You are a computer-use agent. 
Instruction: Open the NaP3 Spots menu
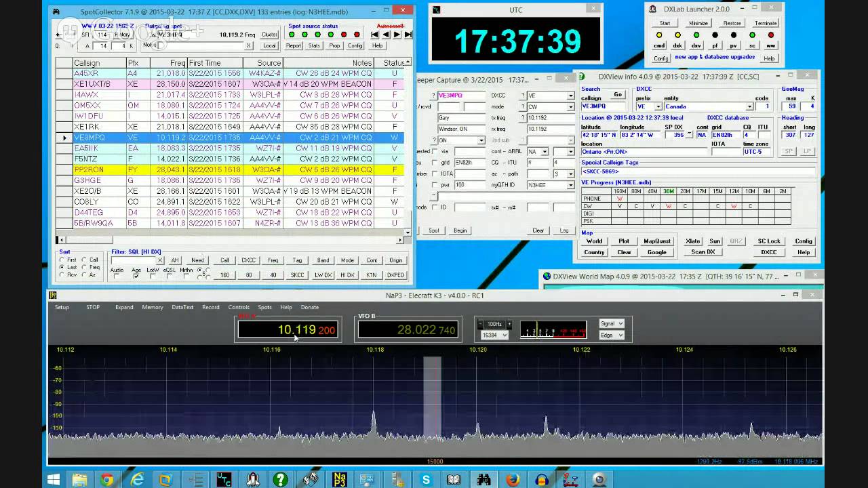(264, 307)
